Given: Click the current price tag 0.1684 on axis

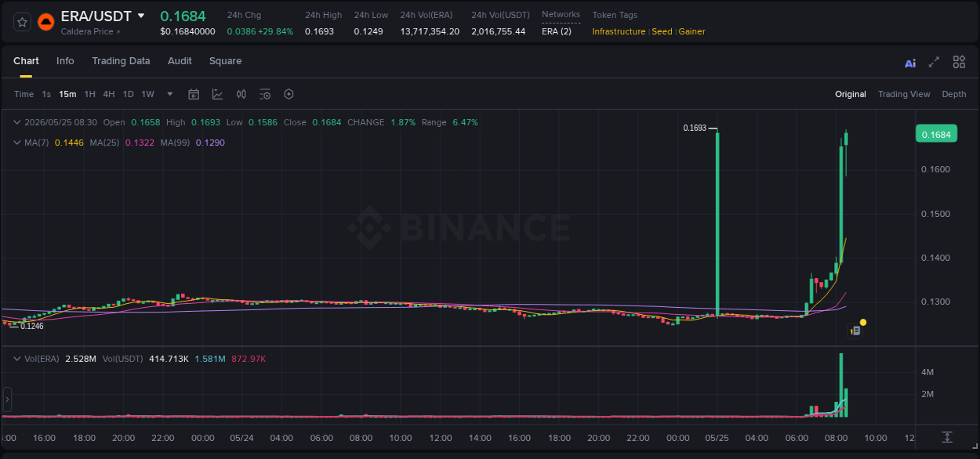Looking at the screenshot, I should coord(936,135).
